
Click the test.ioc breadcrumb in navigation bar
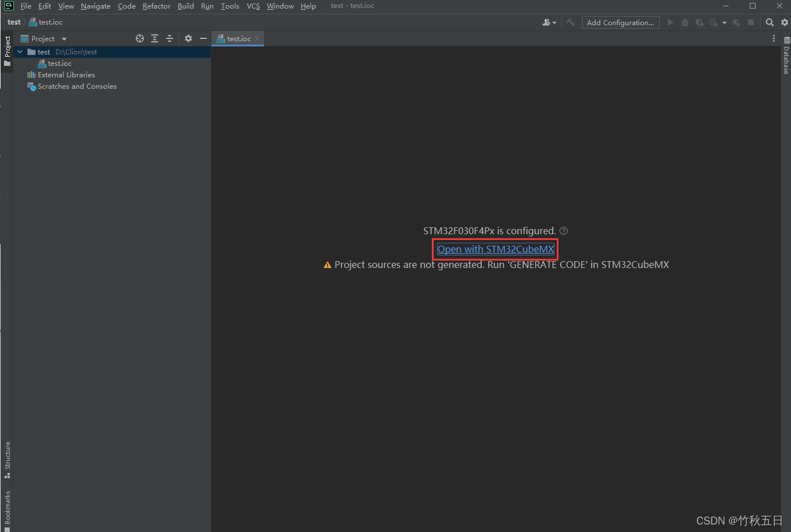coord(46,22)
